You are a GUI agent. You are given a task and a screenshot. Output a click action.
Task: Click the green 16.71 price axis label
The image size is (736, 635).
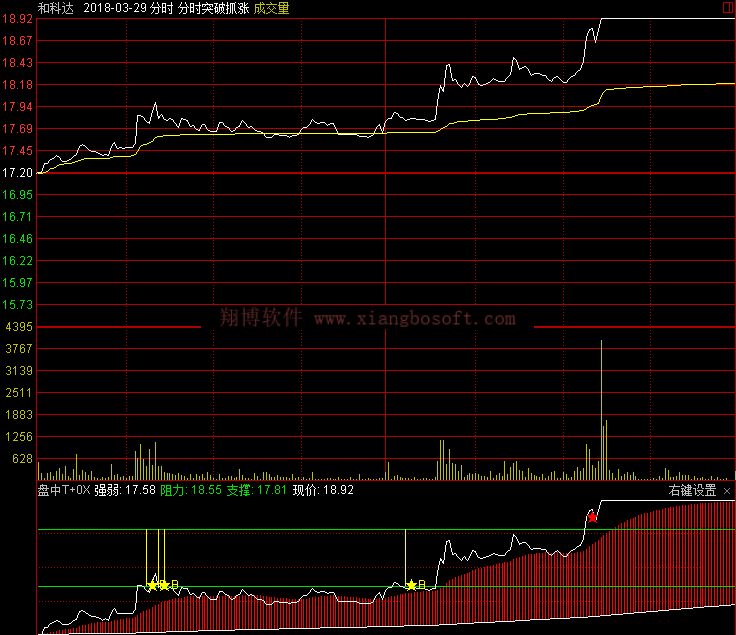tap(17, 217)
